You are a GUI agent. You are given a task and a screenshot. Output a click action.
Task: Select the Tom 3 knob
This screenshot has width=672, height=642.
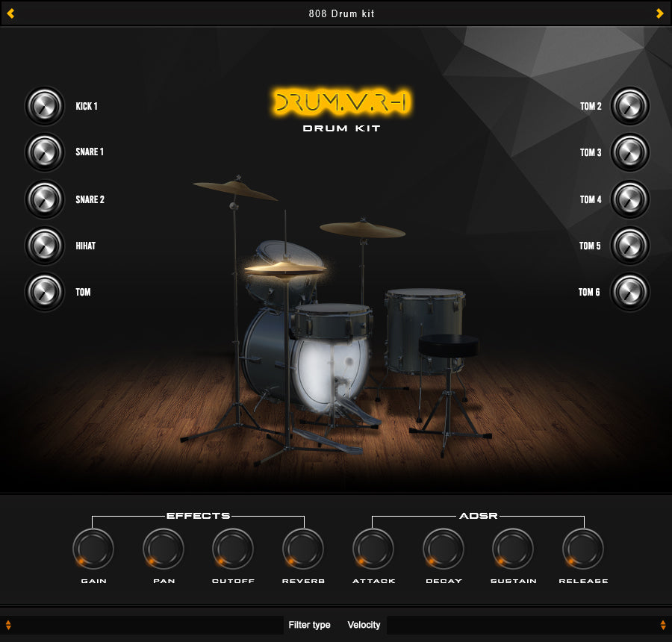pyautogui.click(x=630, y=152)
